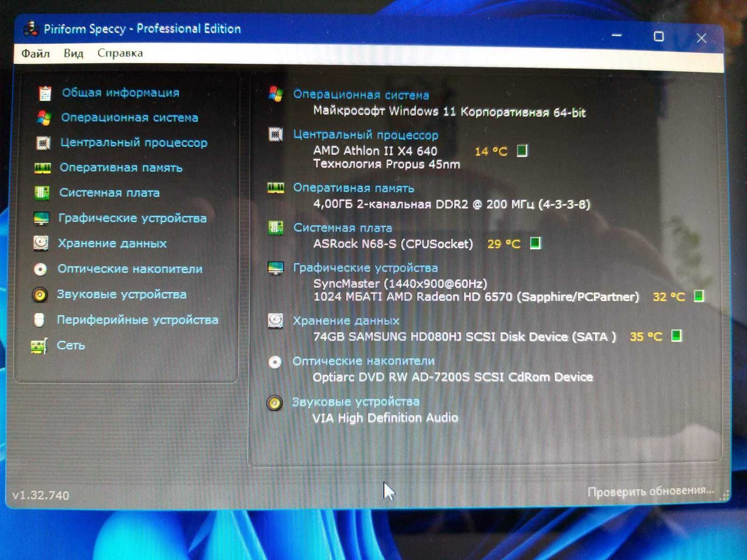Viewport: 747px width, 560px height.
Task: Click the network card icon beside Сеть
Action: (39, 346)
